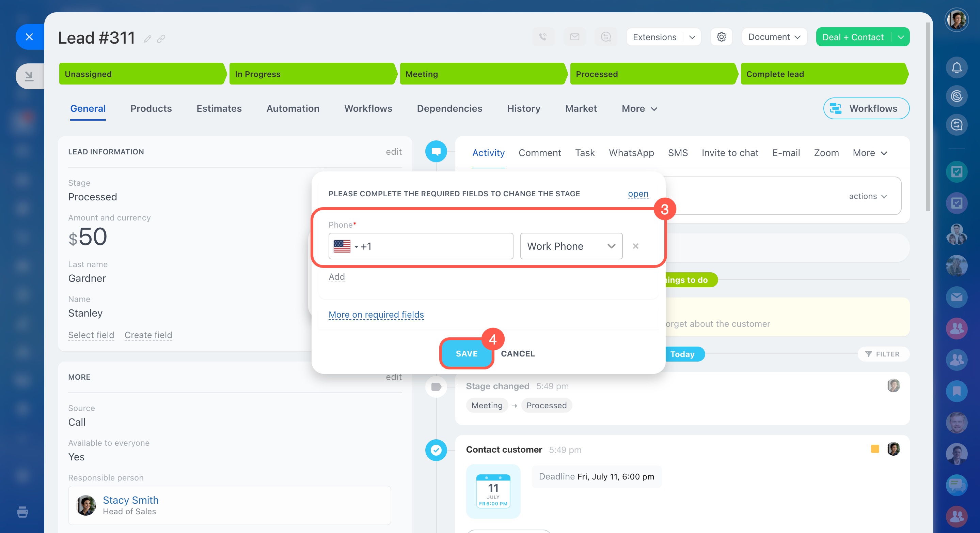
Task: Remove phone entry with X icon
Action: tap(635, 246)
